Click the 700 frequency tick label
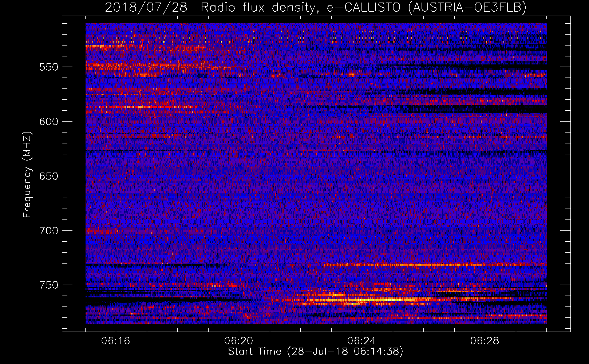 coord(49,231)
